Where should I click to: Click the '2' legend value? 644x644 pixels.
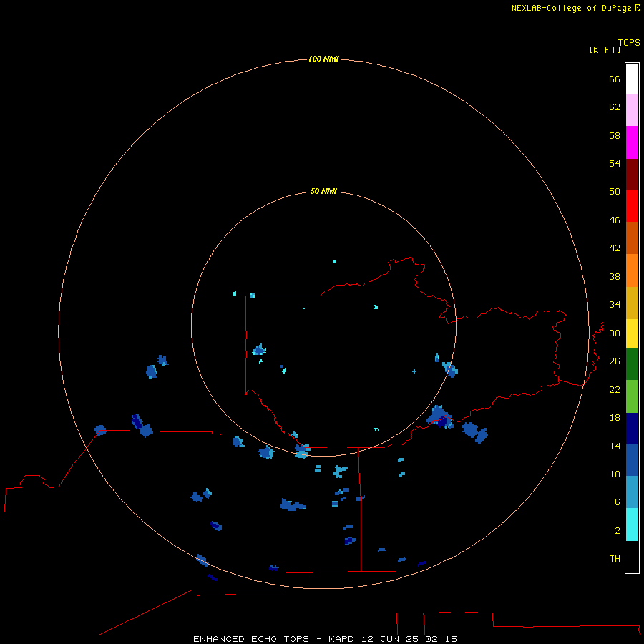click(x=617, y=530)
